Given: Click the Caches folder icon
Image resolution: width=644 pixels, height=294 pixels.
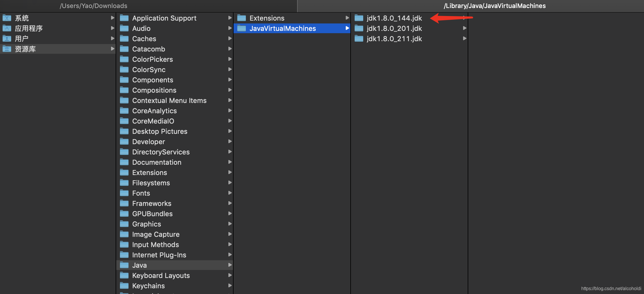Looking at the screenshot, I should coord(124,39).
